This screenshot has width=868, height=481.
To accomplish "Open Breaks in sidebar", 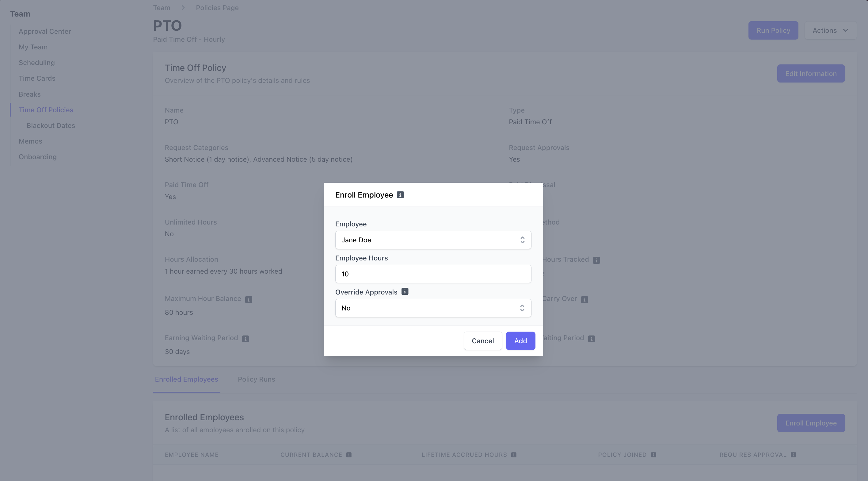I will point(30,94).
